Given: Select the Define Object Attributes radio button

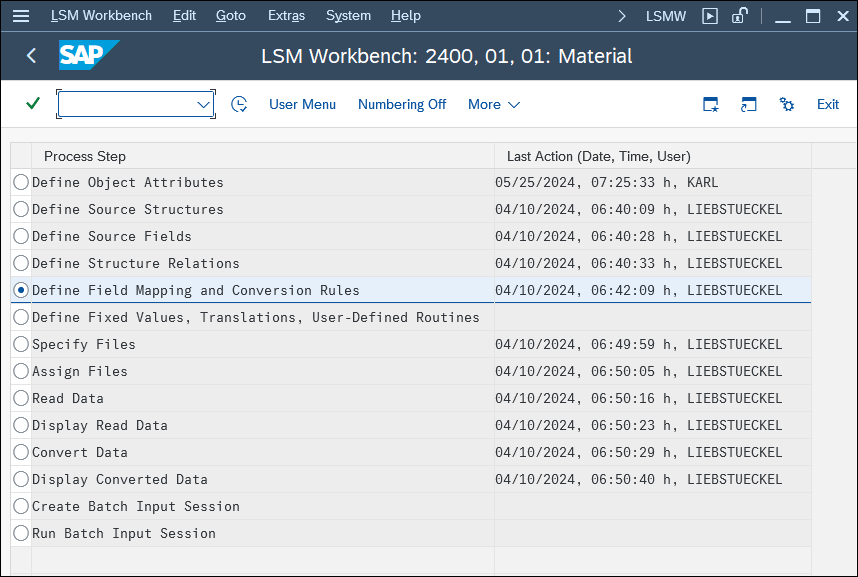Looking at the screenshot, I should click(x=21, y=182).
